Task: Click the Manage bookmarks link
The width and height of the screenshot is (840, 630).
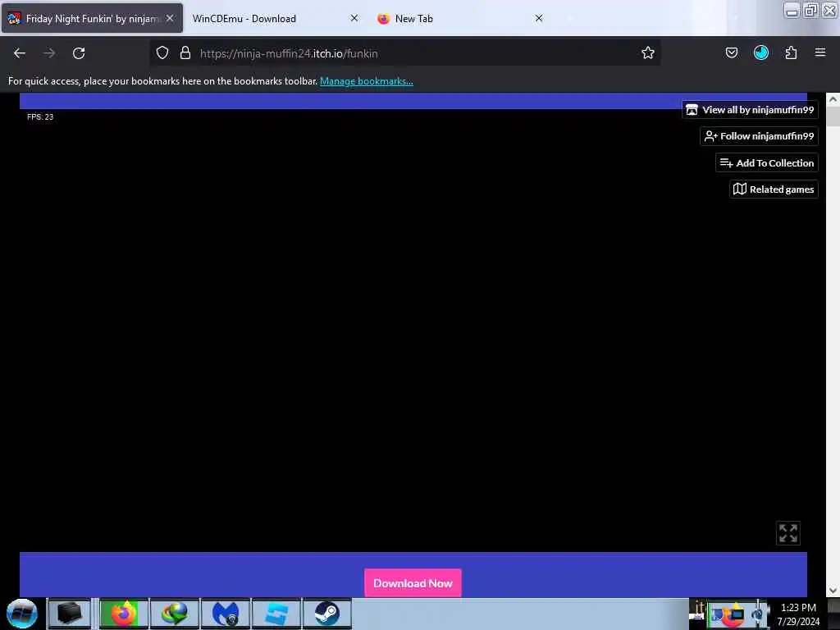Action: click(x=367, y=81)
